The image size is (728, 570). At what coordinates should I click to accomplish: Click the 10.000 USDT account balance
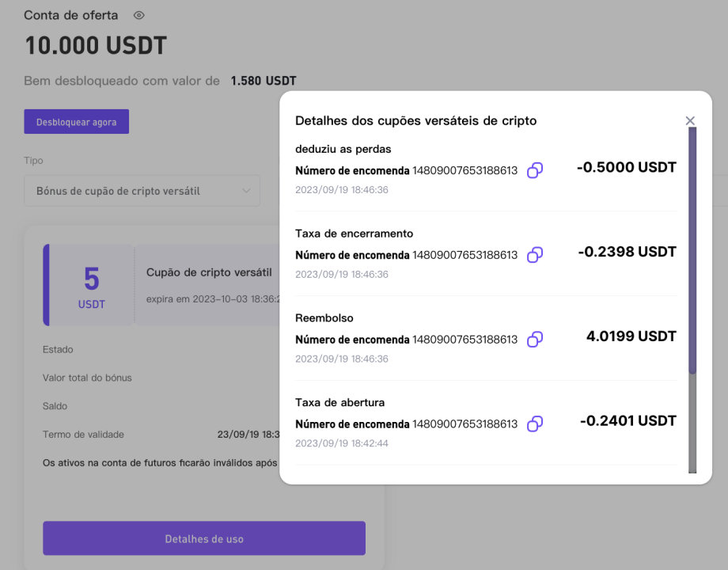tap(96, 46)
